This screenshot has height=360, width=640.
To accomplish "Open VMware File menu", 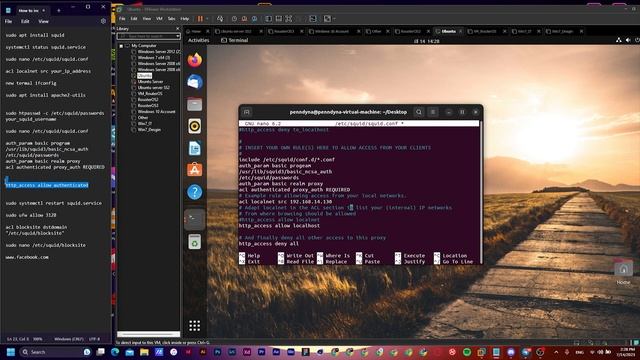I will pos(122,19).
